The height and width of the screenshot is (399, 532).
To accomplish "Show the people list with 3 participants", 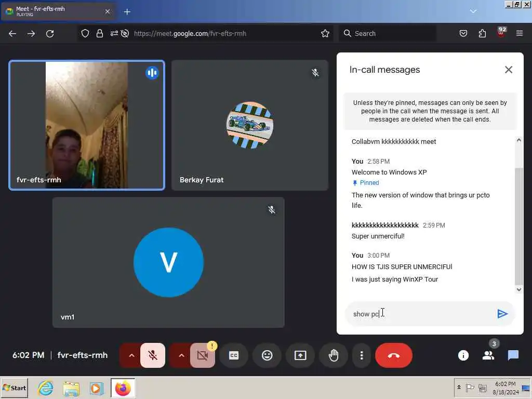I will tap(488, 355).
